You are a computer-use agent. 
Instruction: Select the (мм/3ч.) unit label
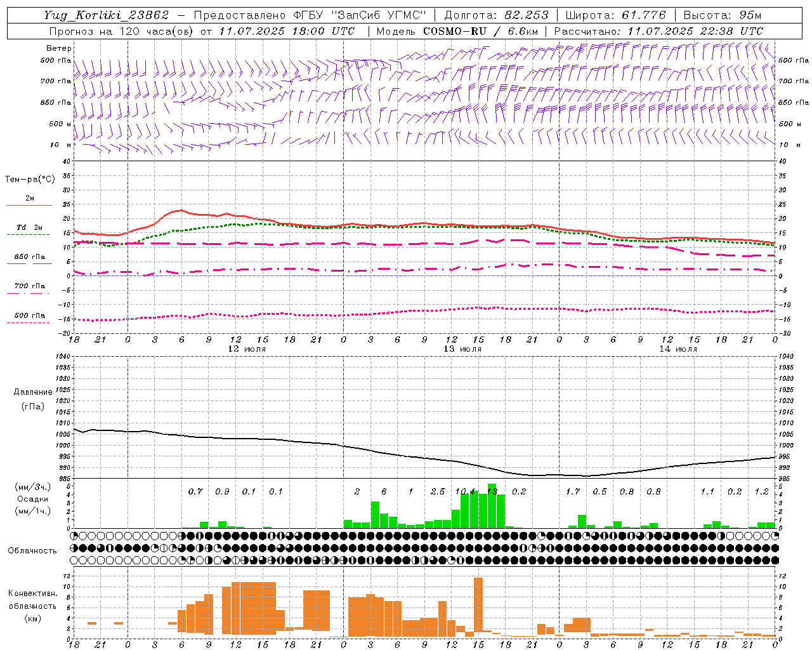(x=33, y=487)
